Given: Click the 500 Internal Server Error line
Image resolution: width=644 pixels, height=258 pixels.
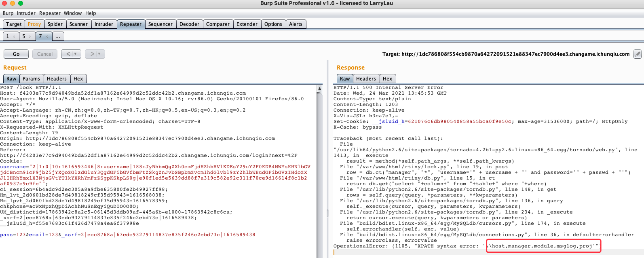Looking at the screenshot, I should coord(389,87).
